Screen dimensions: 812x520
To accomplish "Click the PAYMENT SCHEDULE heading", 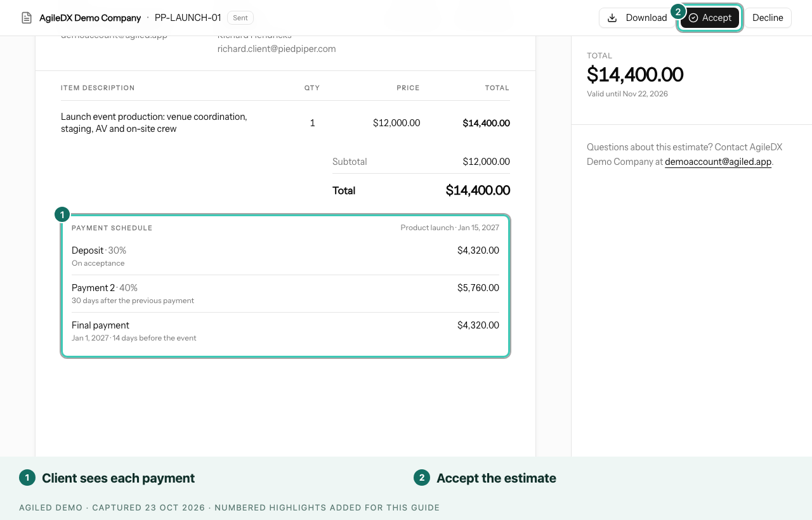I will (x=112, y=228).
